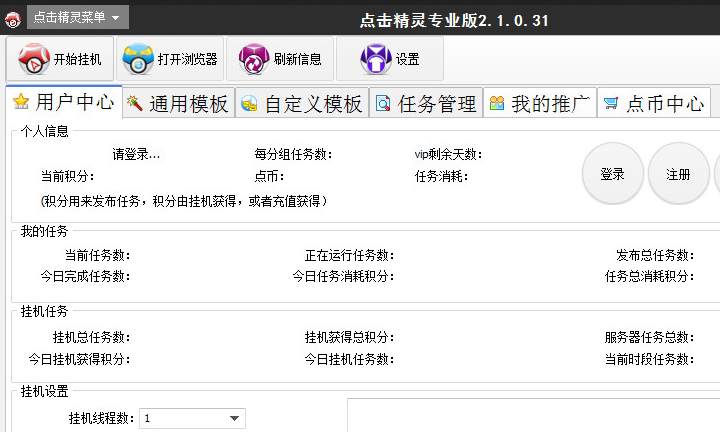Click the globe icon on 自定义模板 tab
Screen dimensions: 720x432
(249, 104)
